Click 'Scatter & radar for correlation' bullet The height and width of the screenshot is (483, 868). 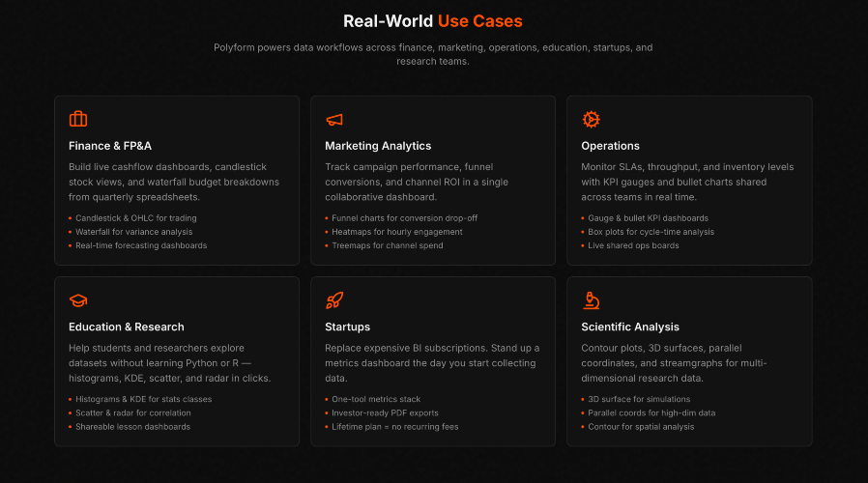(133, 412)
